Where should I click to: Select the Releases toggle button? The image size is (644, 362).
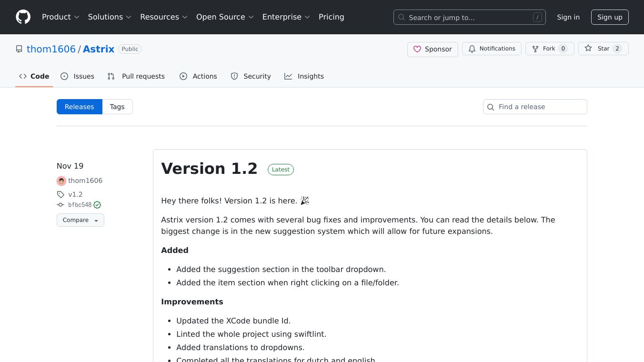click(x=79, y=107)
